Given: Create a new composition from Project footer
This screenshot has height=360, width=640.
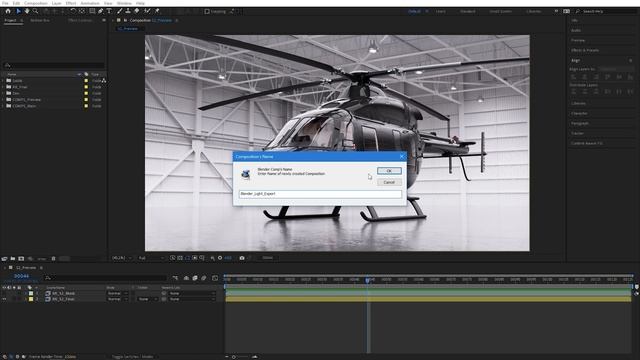Looking at the screenshot, I should [x=21, y=258].
